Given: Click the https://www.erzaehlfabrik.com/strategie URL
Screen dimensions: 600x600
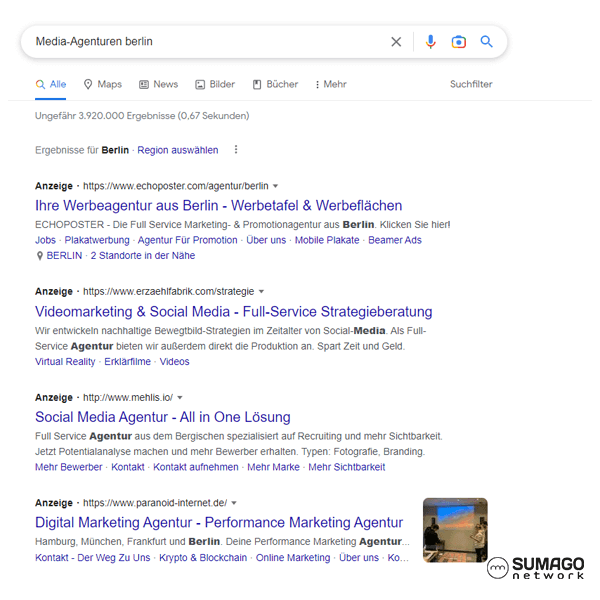Looking at the screenshot, I should (168, 292).
